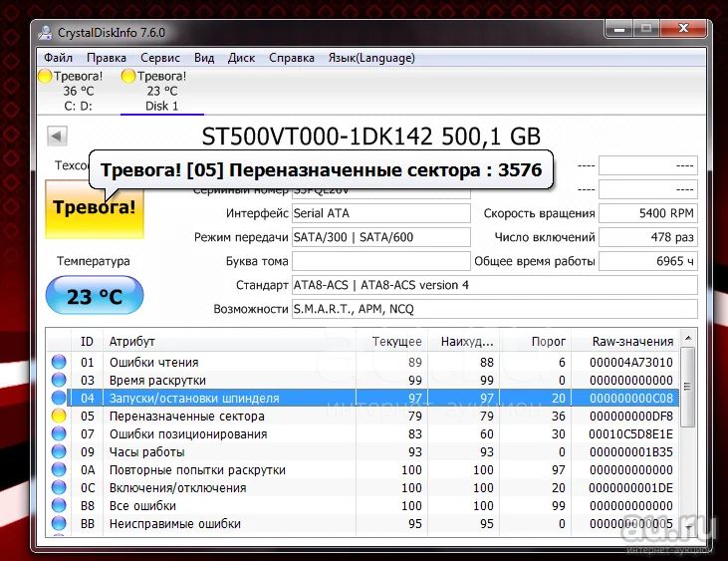Click the yellow status circle for Disk 1
Screen dimensions: 728x561
tap(128, 76)
